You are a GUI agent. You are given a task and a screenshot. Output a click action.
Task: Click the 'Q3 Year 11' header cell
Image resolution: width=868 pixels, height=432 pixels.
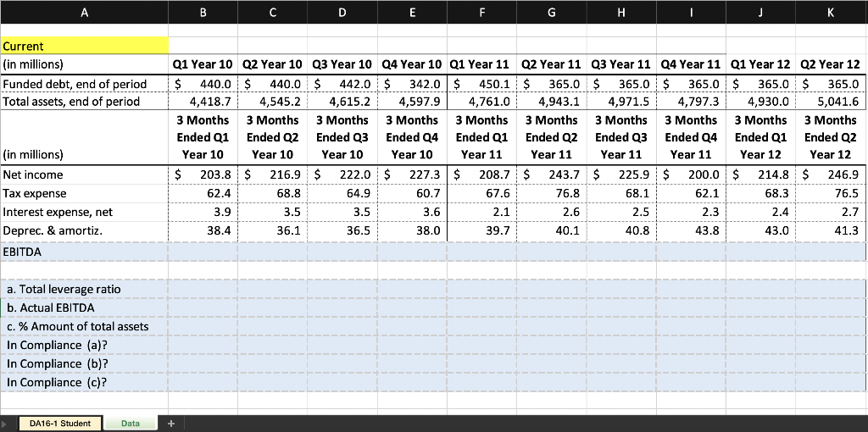point(621,64)
